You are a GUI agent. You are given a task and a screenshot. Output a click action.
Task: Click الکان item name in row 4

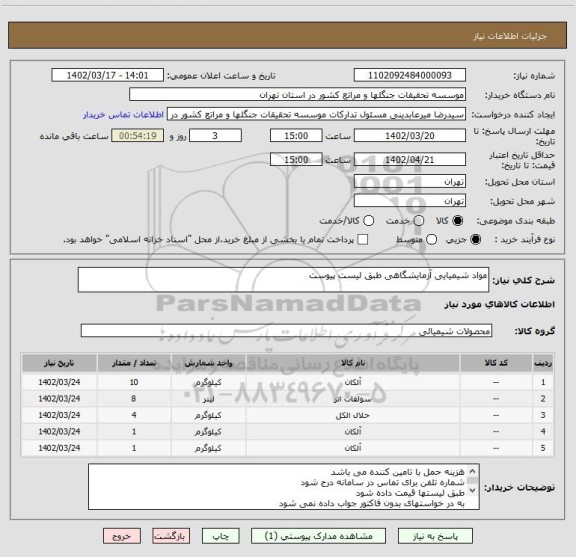point(353,431)
